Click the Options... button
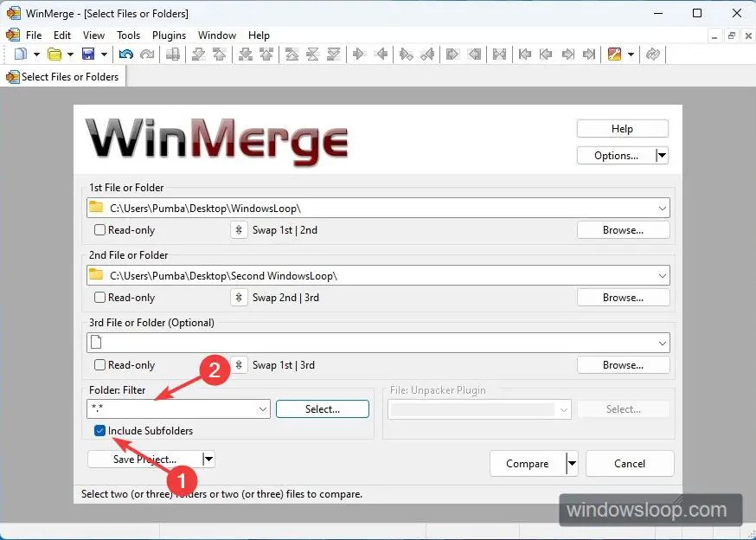 click(616, 156)
